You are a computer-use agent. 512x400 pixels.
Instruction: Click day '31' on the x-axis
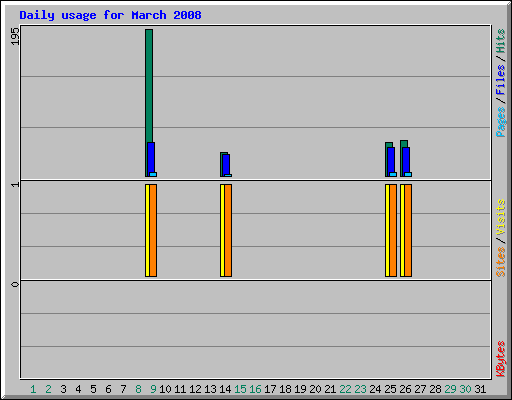[x=480, y=389]
